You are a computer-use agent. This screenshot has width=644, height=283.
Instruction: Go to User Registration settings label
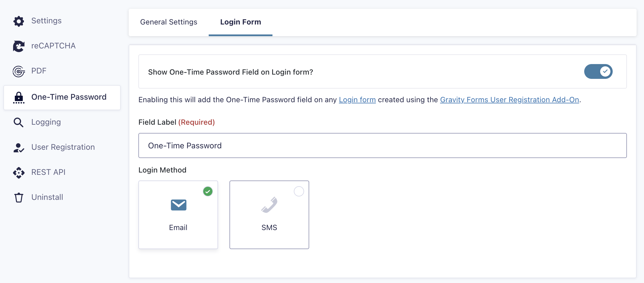[63, 147]
